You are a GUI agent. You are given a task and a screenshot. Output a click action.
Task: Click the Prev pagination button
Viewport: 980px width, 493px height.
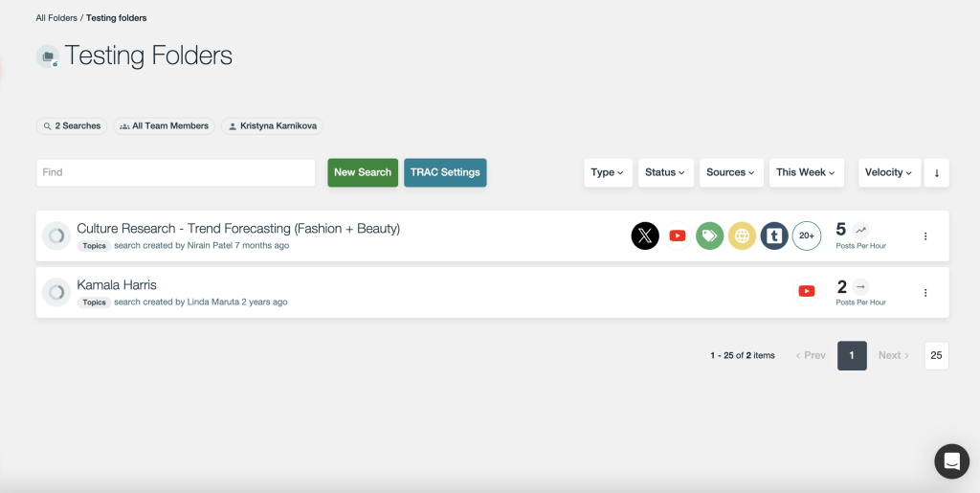(811, 355)
